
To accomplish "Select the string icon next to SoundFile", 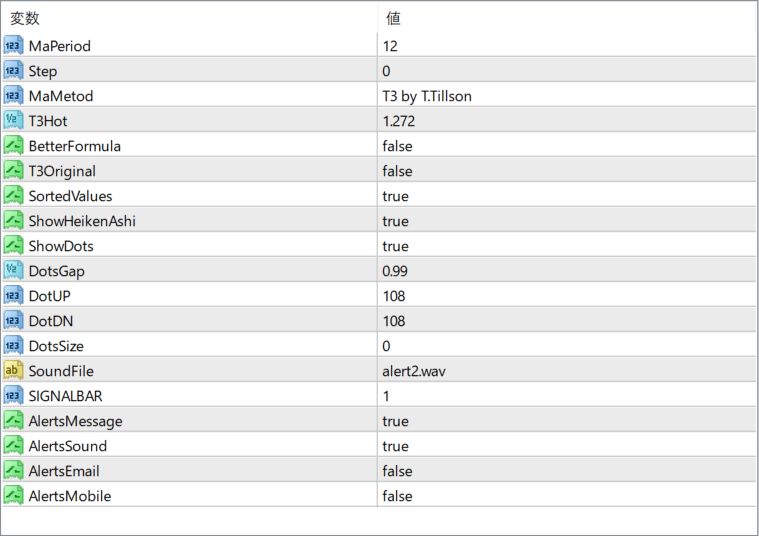I will [x=13, y=370].
